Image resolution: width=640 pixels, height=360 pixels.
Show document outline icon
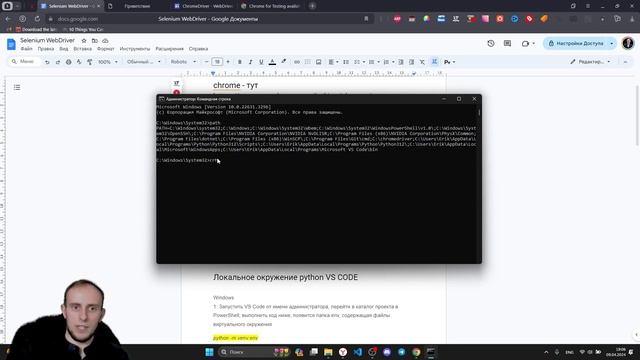(17, 87)
